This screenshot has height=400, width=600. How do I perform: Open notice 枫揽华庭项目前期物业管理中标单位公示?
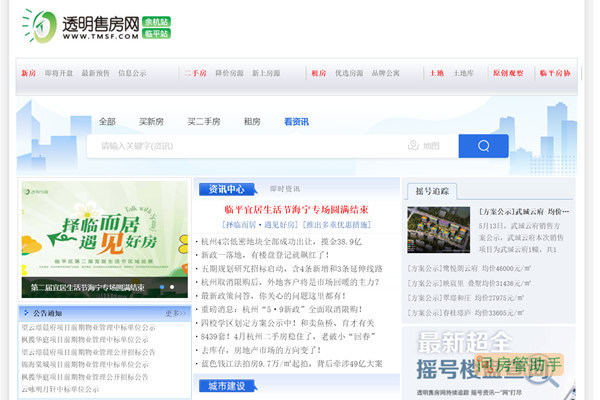(x=85, y=340)
